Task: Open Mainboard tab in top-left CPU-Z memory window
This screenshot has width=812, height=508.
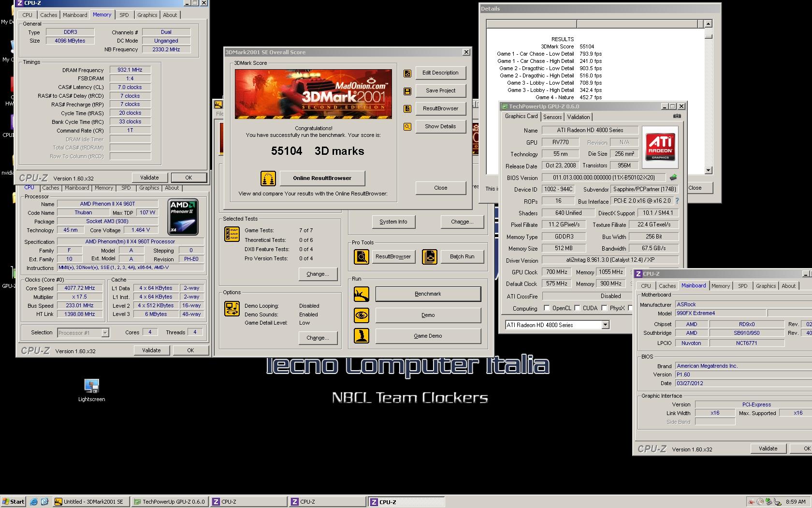Action: pos(75,15)
